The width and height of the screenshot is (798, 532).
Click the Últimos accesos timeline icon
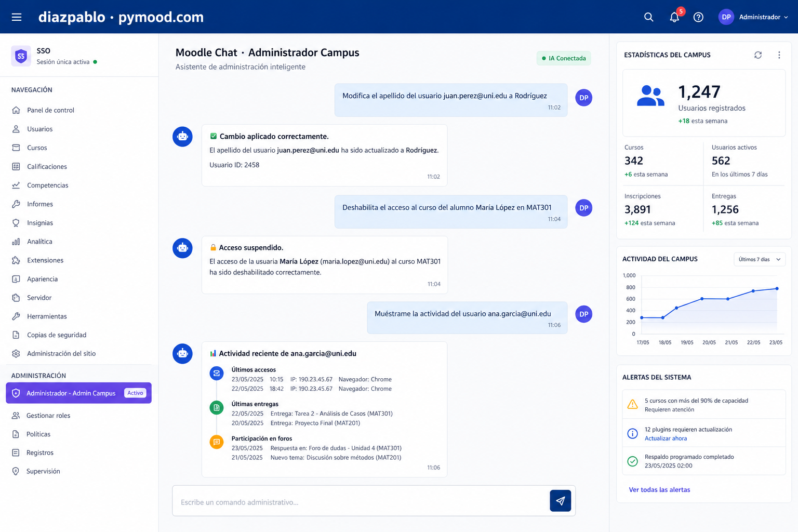pos(217,374)
